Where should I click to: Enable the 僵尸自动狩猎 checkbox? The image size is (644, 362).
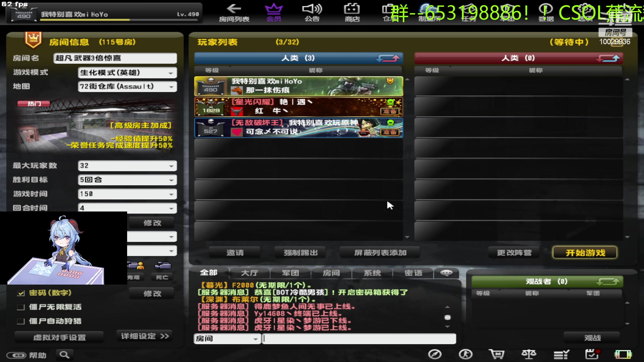[x=21, y=321]
